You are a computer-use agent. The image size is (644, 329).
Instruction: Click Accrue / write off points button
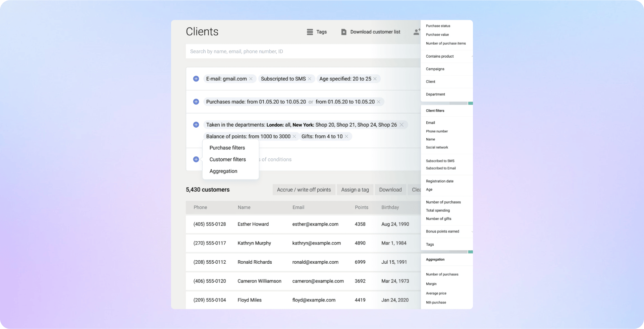(304, 190)
